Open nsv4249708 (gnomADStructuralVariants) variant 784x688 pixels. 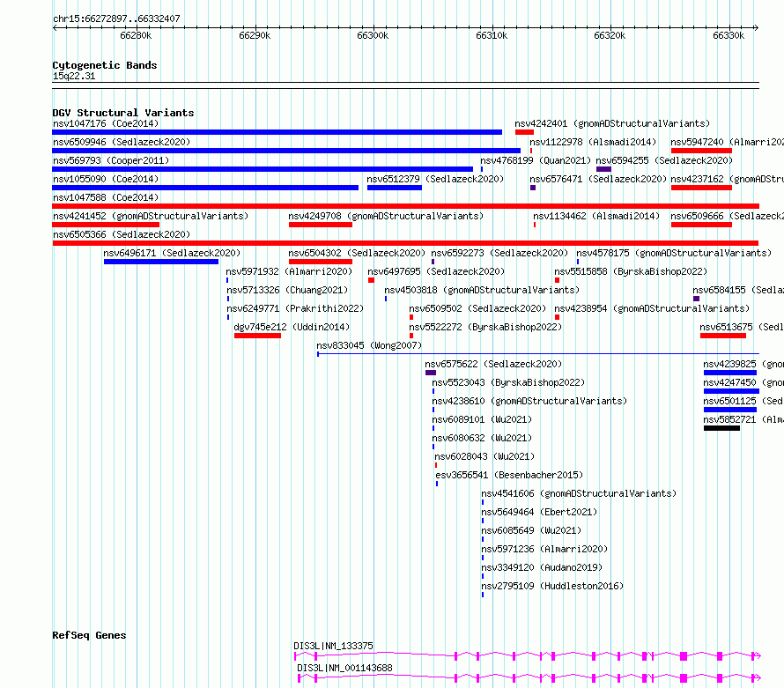(x=386, y=216)
